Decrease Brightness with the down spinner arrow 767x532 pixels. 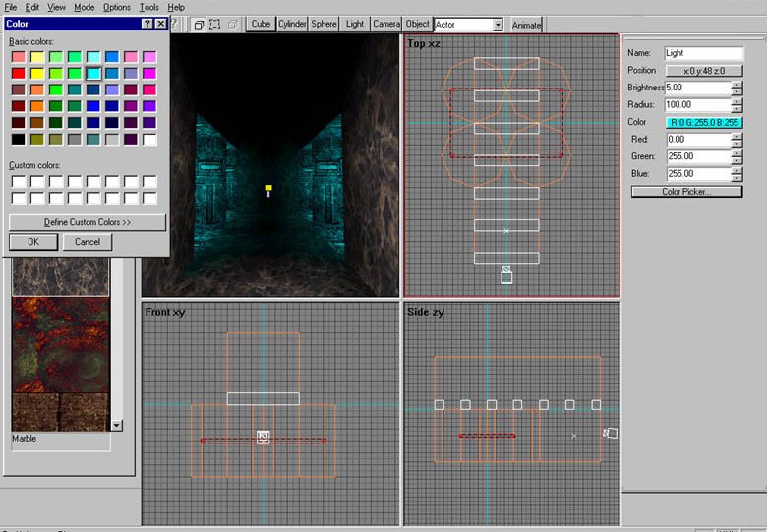point(737,91)
